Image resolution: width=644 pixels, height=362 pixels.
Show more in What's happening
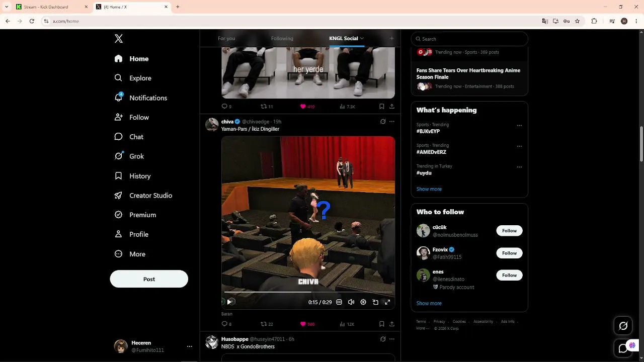429,189
